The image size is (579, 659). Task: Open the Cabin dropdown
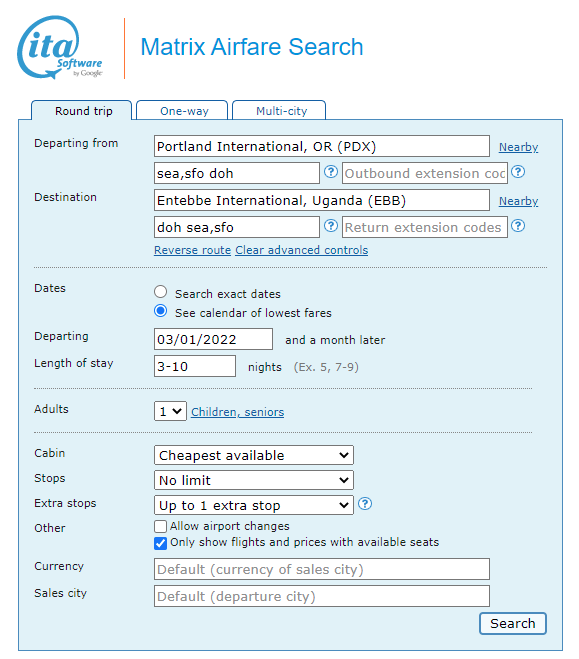(x=254, y=455)
